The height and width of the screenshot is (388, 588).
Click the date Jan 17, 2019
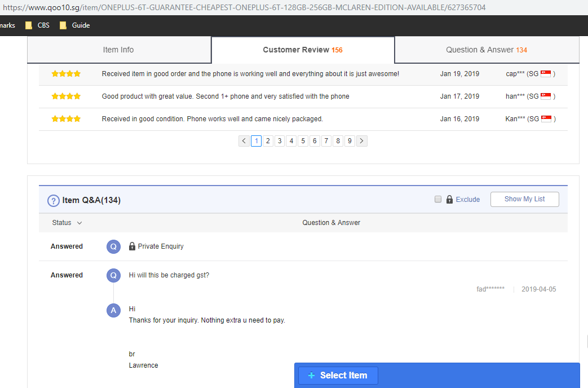click(x=459, y=96)
